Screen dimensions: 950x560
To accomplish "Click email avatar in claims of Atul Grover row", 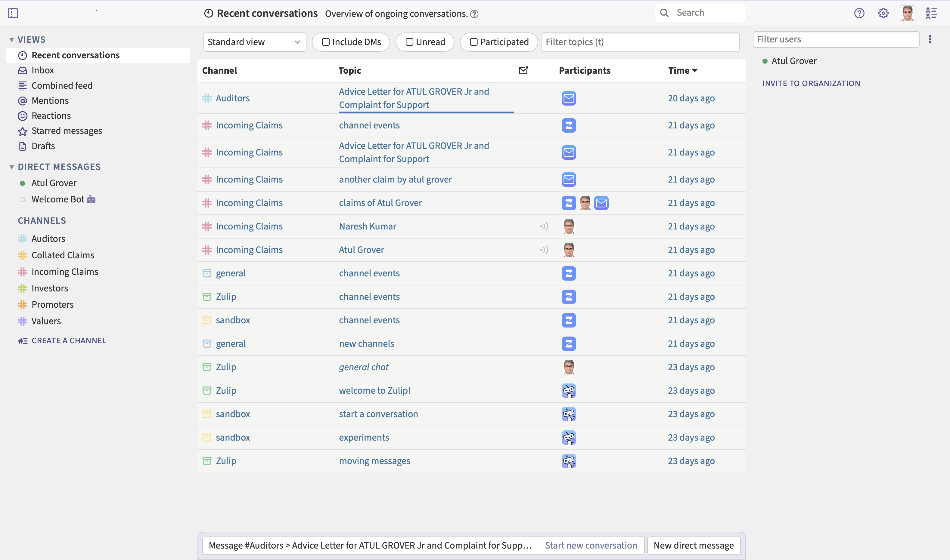I will coord(601,203).
